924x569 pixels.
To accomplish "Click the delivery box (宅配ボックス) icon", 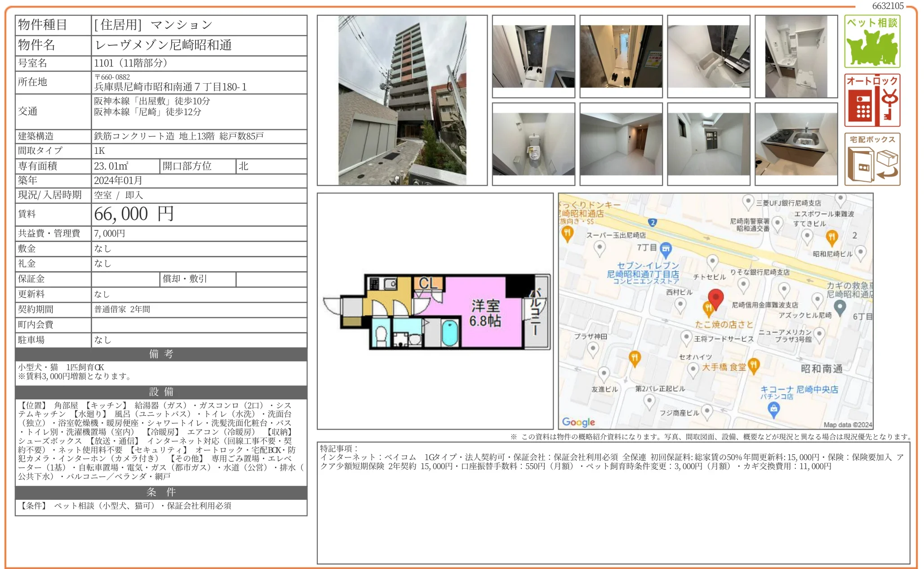I will [x=871, y=159].
